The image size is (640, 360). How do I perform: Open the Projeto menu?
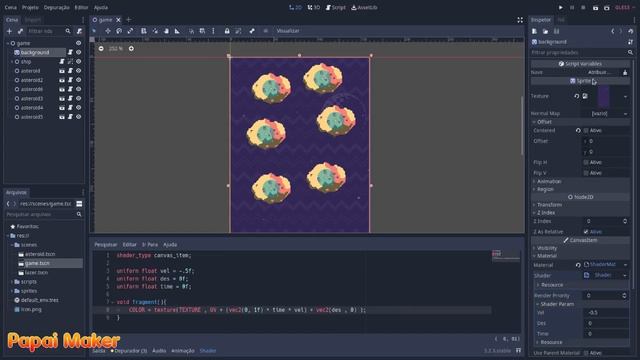tap(30, 8)
